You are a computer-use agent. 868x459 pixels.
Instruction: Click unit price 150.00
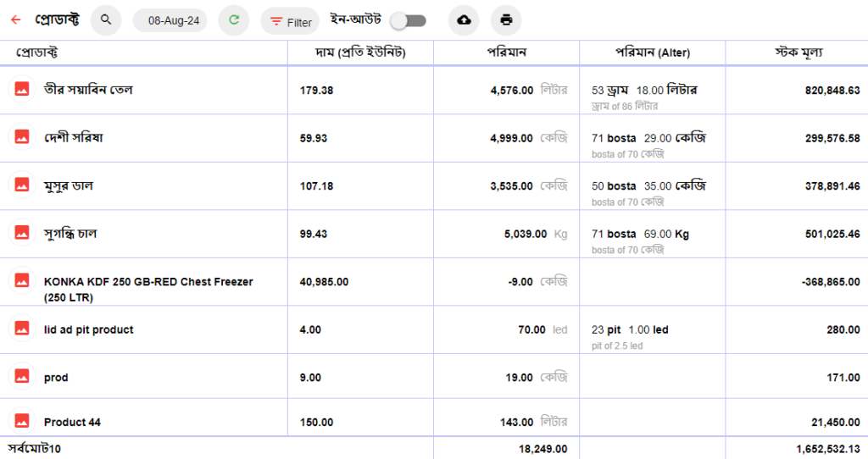click(316, 423)
